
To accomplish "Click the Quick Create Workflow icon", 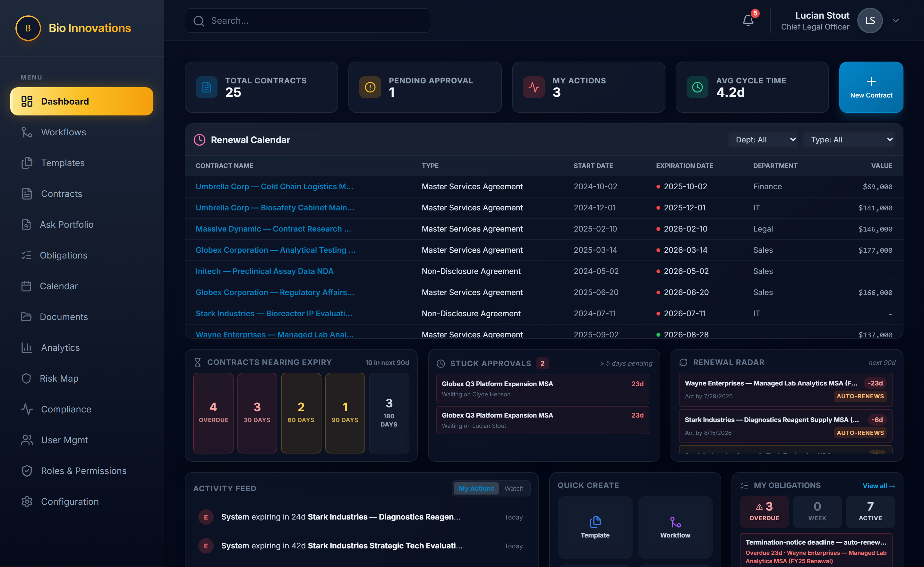I will tap(675, 522).
